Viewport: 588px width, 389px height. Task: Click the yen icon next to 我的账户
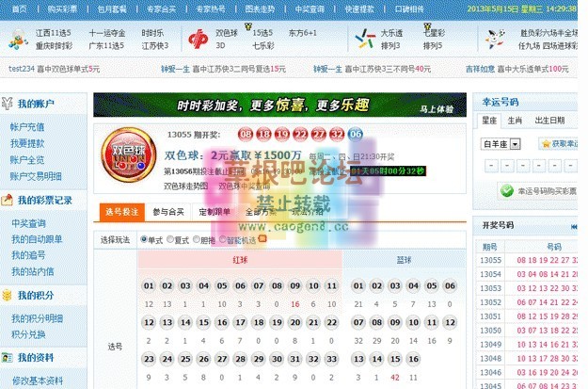7,103
